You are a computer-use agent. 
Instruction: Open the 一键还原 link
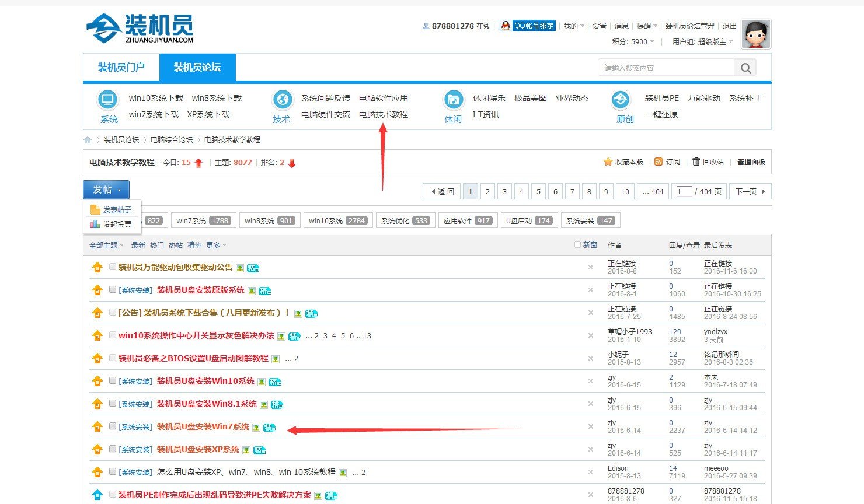pyautogui.click(x=661, y=114)
